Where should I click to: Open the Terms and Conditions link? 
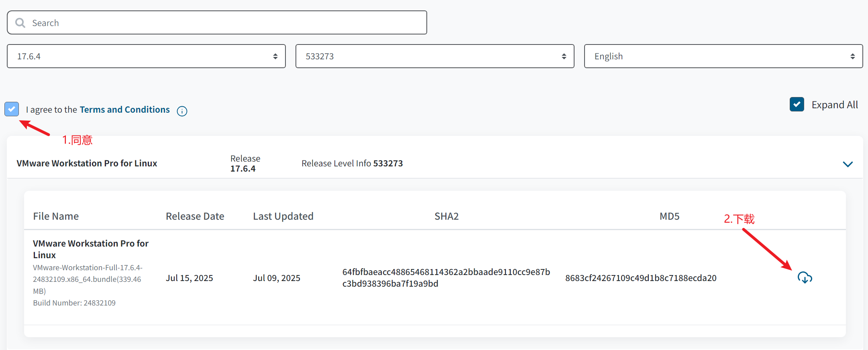click(125, 109)
